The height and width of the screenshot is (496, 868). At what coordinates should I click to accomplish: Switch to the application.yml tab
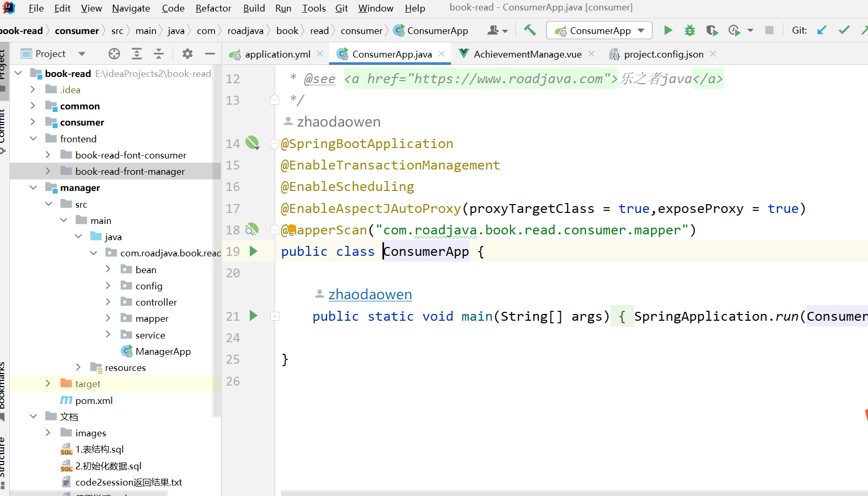[x=277, y=54]
